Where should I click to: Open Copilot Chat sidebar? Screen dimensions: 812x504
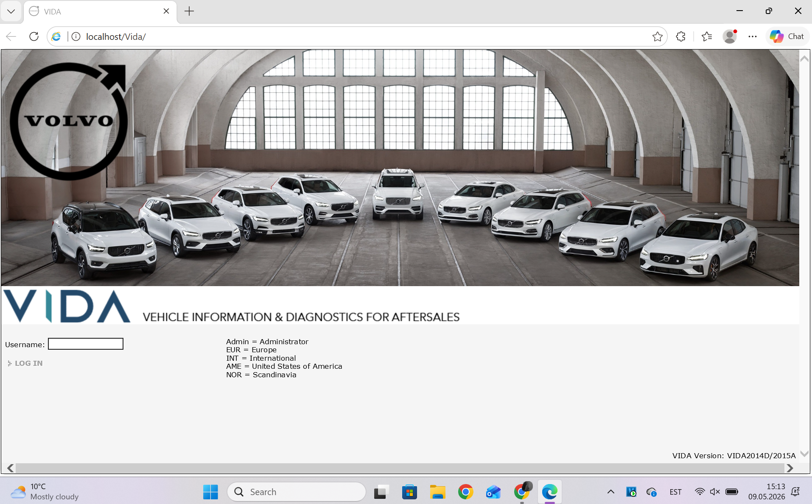787,37
